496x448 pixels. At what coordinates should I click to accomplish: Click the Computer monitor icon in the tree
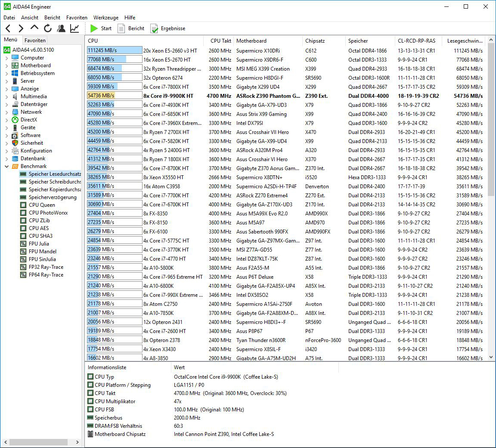pyautogui.click(x=15, y=58)
